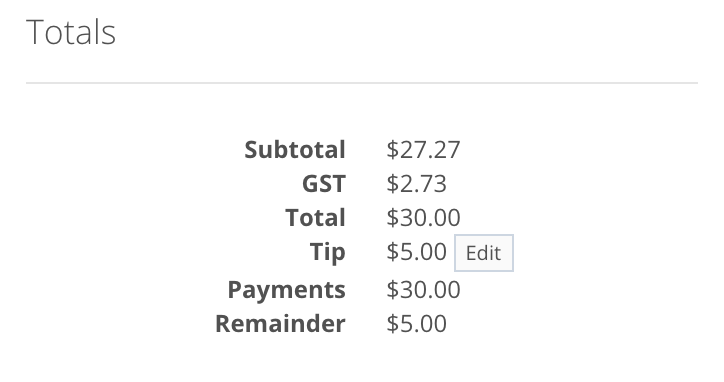Click the bold Total label

(315, 218)
